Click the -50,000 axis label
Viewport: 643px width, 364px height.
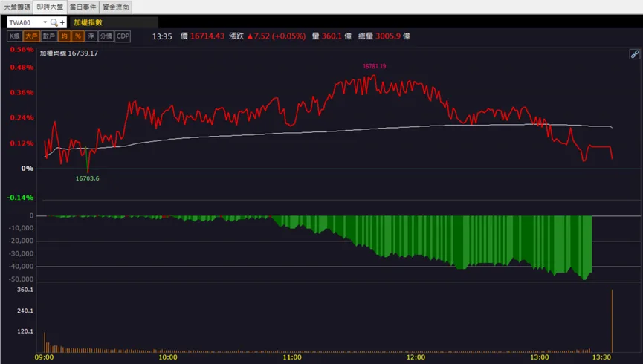click(x=22, y=279)
